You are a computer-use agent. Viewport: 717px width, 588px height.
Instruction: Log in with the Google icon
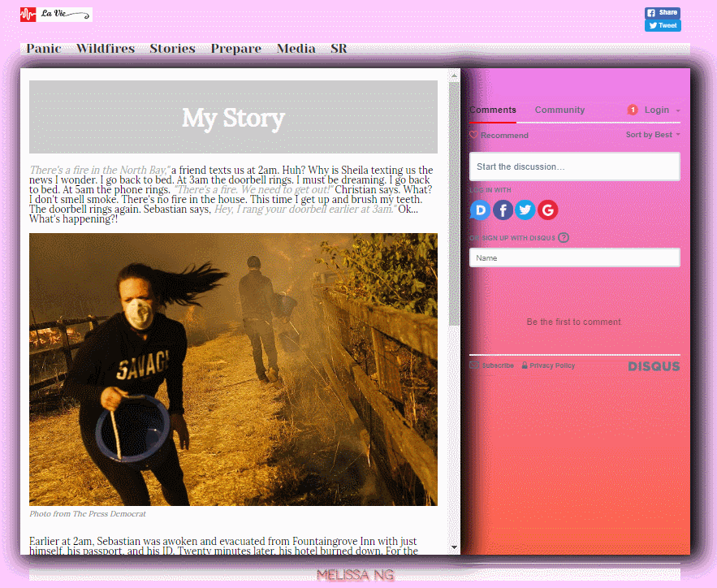coord(547,210)
